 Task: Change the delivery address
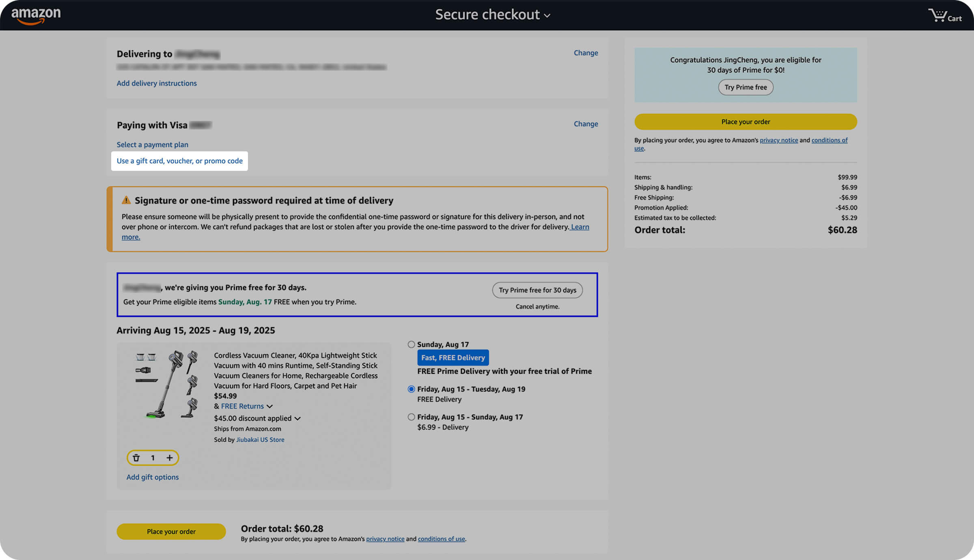click(x=586, y=53)
